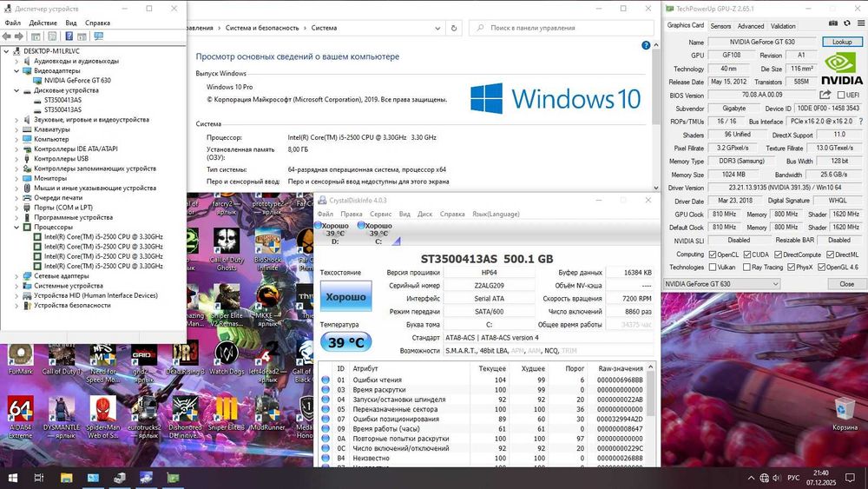This screenshot has height=489, width=868.
Task: Click the refresh icon in GPU-Z title area
Action: click(x=847, y=23)
